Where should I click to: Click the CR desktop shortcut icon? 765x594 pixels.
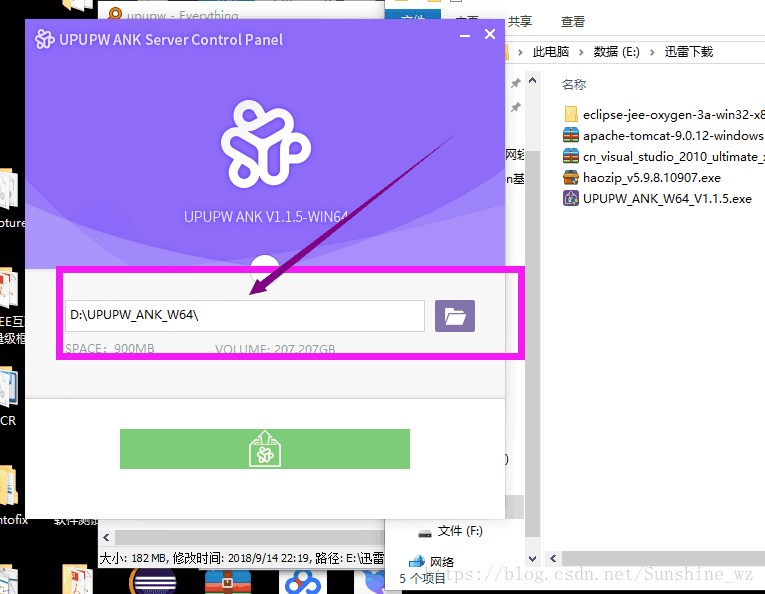click(9, 388)
